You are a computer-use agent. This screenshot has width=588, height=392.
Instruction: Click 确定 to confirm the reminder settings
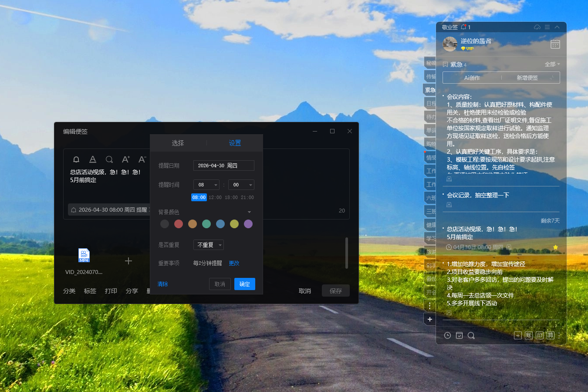(244, 284)
